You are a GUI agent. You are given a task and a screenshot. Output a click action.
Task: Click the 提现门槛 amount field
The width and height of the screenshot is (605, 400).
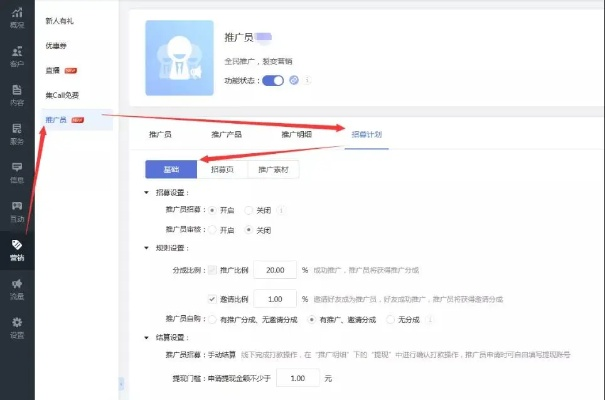click(298, 378)
